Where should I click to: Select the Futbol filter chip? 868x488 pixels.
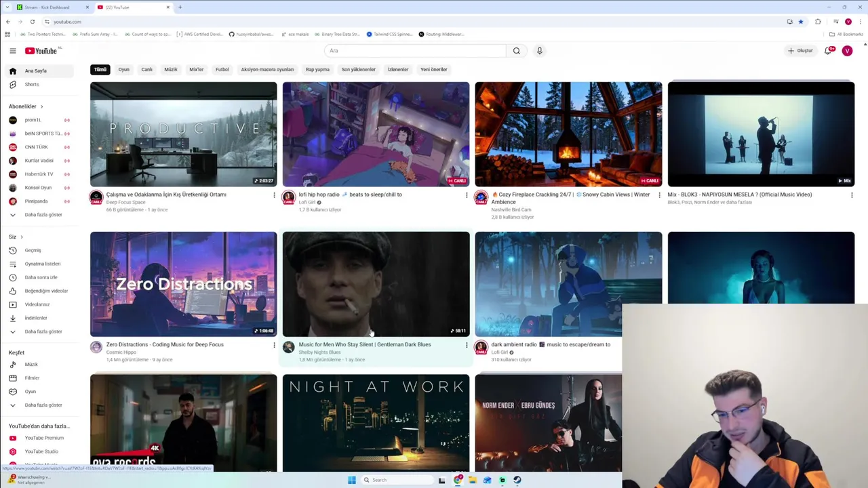(x=222, y=69)
